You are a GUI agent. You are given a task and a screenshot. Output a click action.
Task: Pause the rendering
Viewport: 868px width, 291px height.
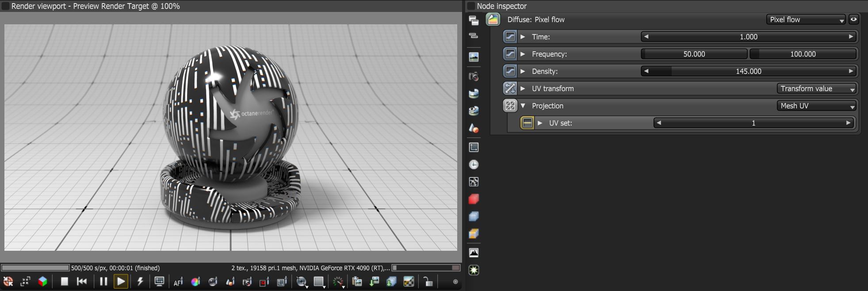click(x=103, y=281)
